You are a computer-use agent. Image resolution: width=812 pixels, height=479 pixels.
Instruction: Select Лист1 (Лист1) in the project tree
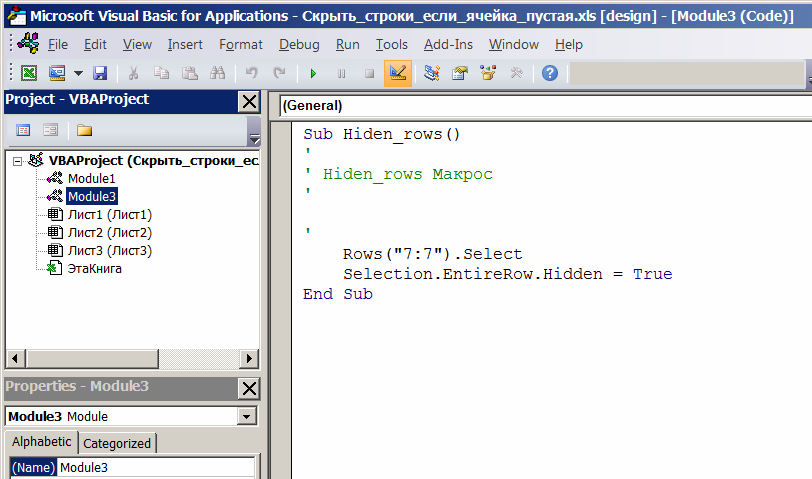(x=110, y=214)
